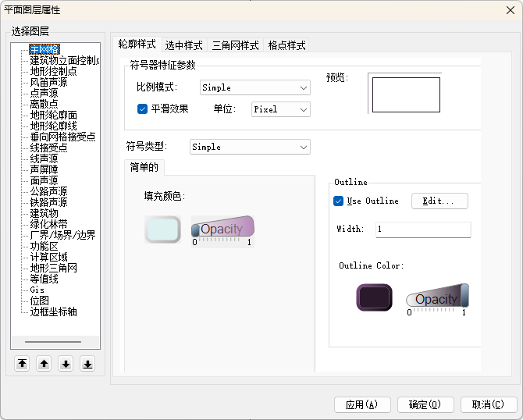Open the 符号类型 dropdown

point(250,147)
